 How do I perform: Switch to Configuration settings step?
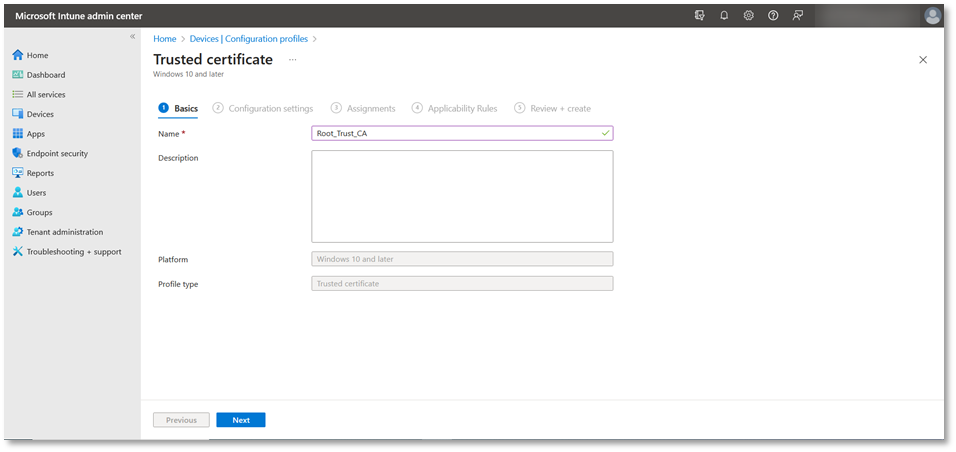pyautogui.click(x=269, y=108)
